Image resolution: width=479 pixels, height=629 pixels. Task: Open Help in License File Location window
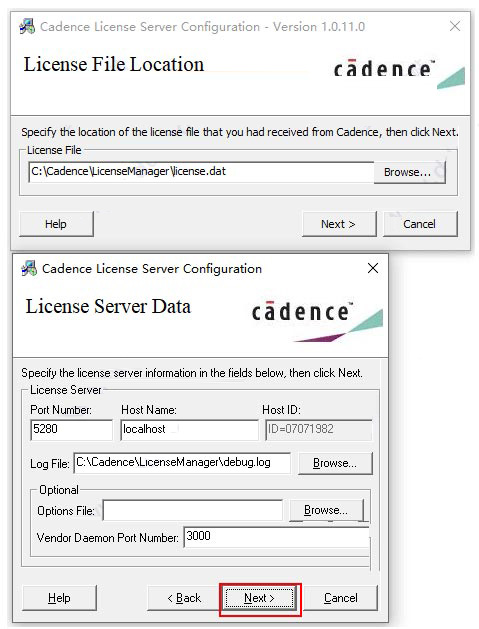[56, 224]
